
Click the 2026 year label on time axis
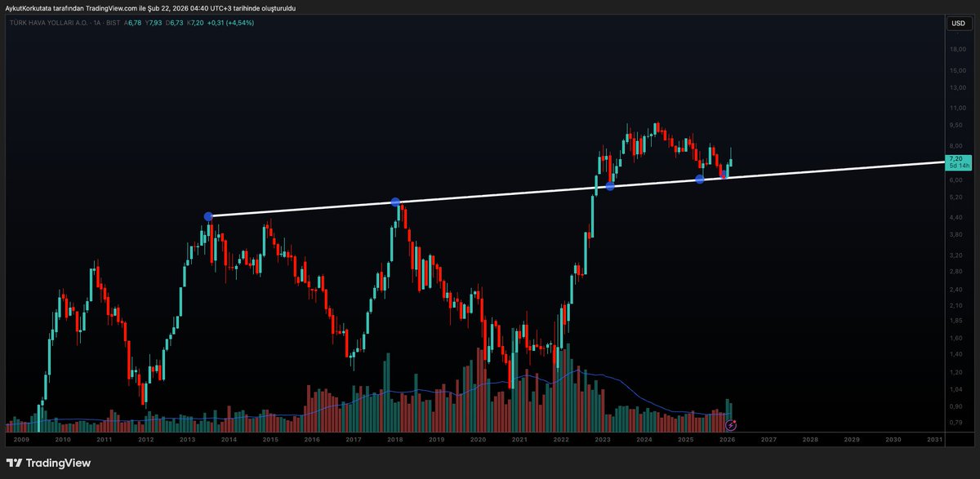[x=727, y=439]
